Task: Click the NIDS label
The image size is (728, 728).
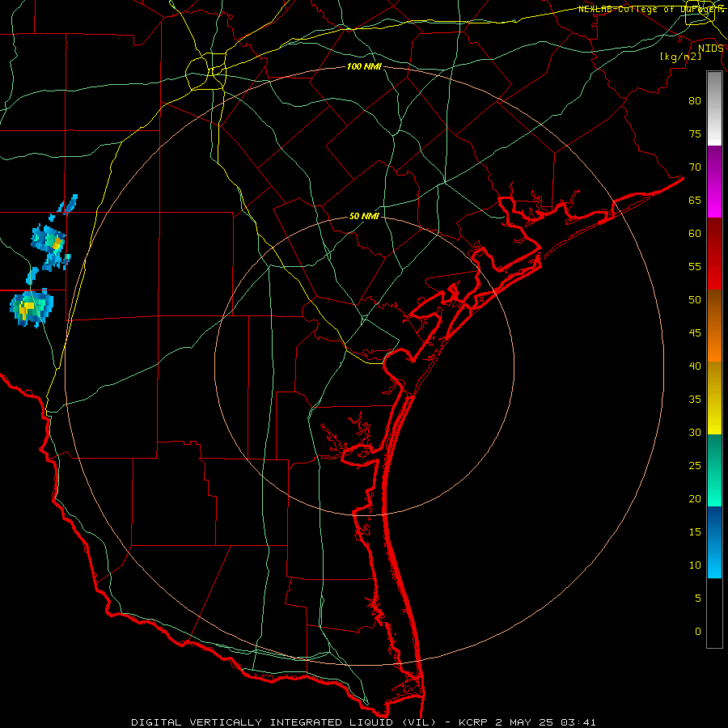Action: click(710, 49)
